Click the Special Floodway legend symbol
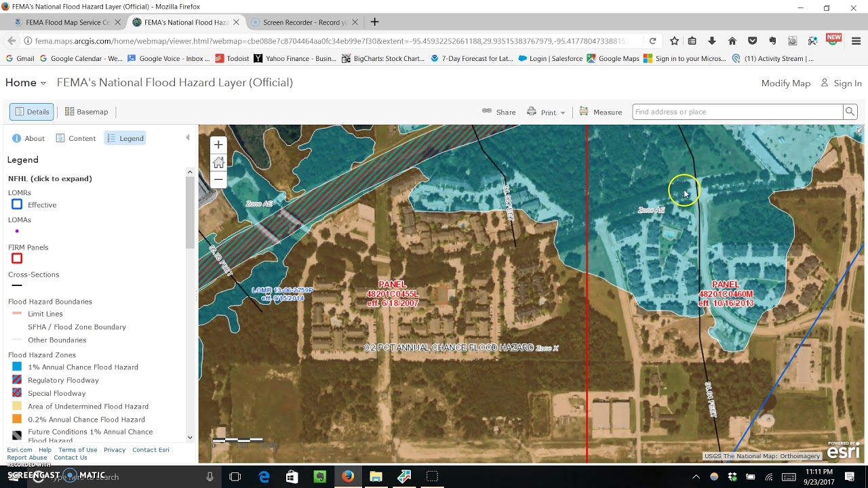This screenshot has height=488, width=868. pyautogui.click(x=17, y=393)
